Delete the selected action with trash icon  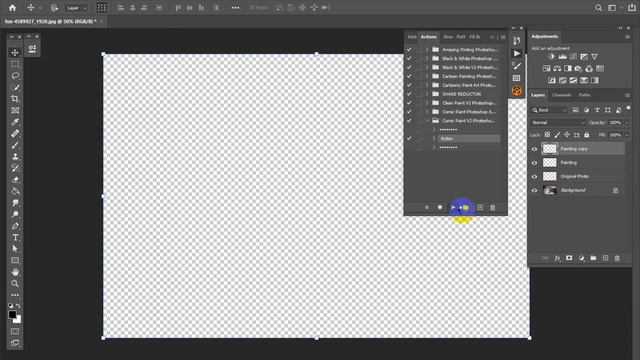(x=493, y=207)
